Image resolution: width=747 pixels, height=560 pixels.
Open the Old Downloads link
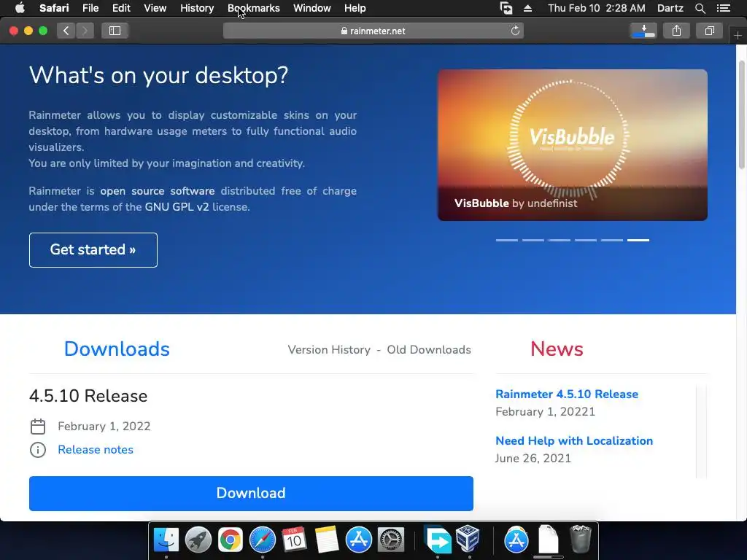429,349
